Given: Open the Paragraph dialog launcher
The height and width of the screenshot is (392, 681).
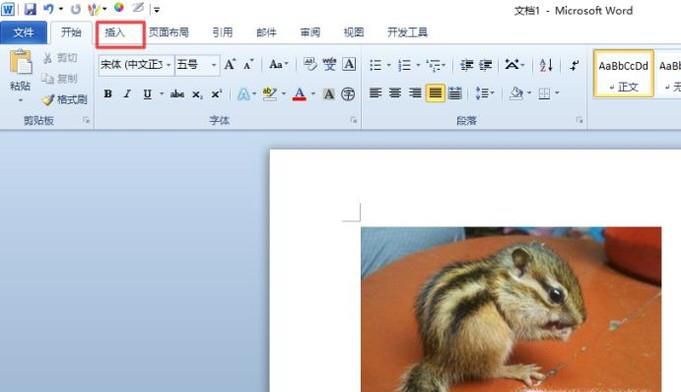Looking at the screenshot, I should tap(579, 120).
